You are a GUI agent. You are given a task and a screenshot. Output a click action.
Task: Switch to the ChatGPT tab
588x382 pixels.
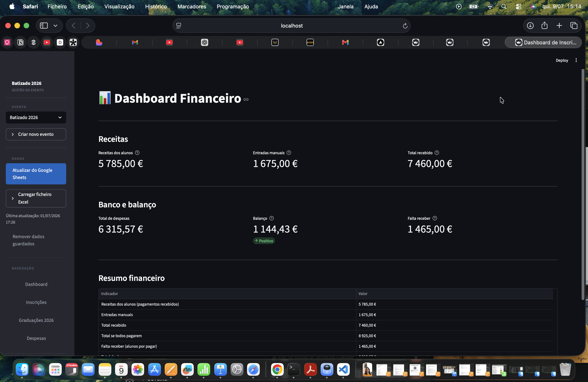point(205,42)
